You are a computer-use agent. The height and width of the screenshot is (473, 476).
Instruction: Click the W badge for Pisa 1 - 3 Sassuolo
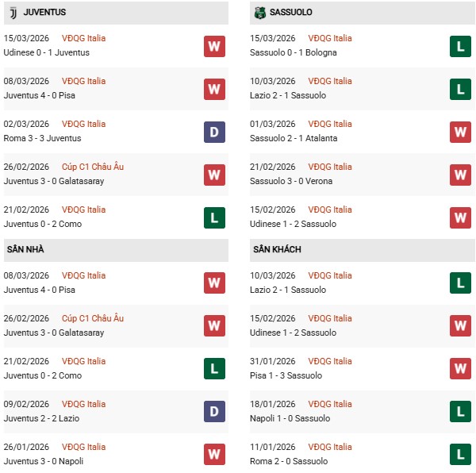[x=460, y=369]
